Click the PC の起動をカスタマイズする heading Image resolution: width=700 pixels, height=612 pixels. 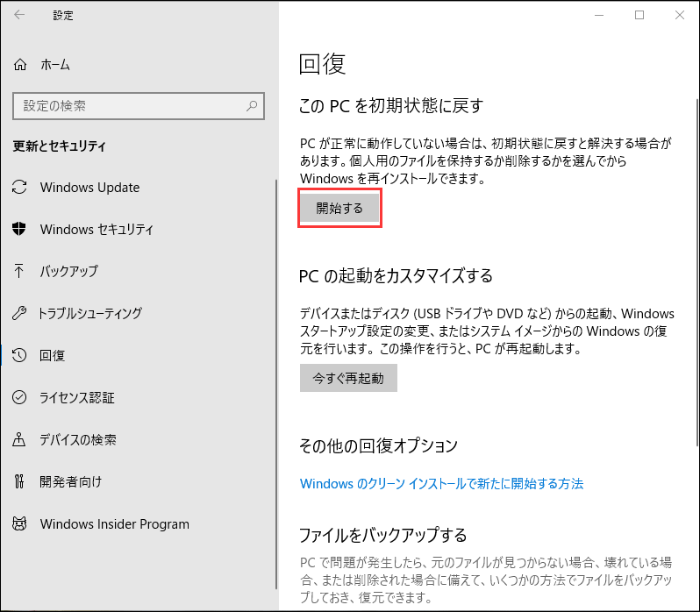[x=396, y=275]
